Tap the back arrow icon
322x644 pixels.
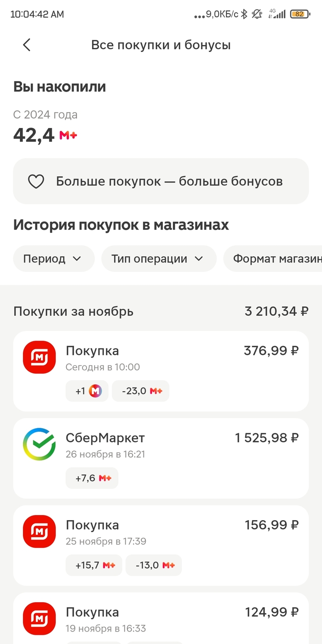(27, 45)
